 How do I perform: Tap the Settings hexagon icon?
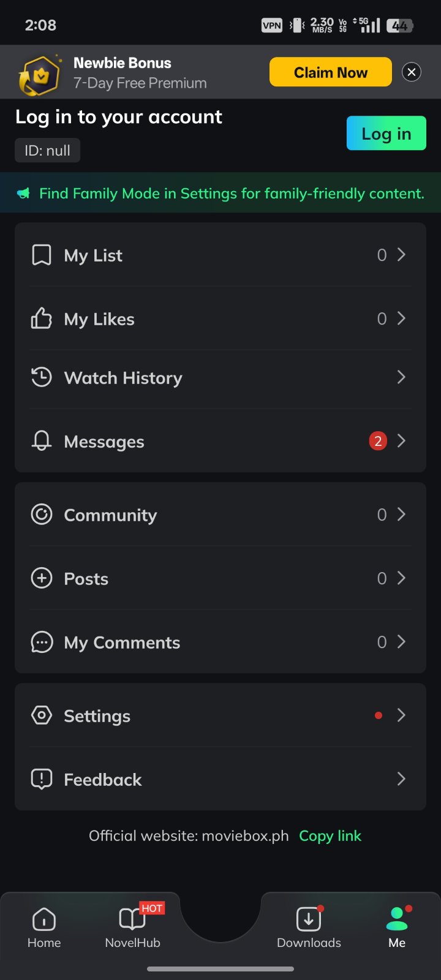click(42, 715)
